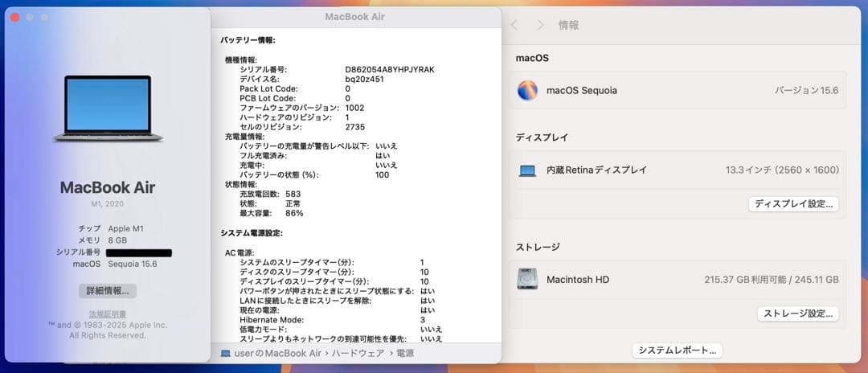Click the バージョン15.6 text
Image resolution: width=868 pixels, height=373 pixels.
pos(807,90)
